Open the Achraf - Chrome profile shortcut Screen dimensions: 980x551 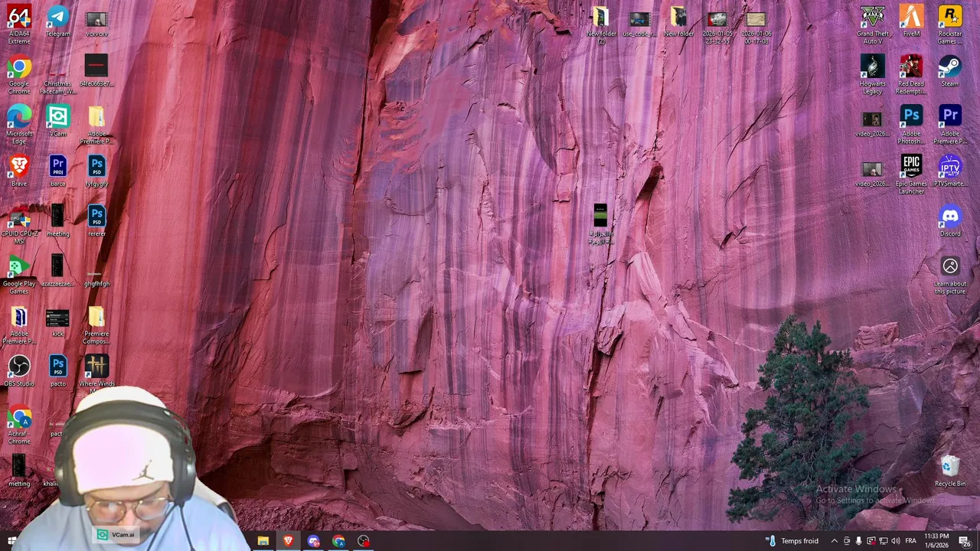[x=19, y=425]
